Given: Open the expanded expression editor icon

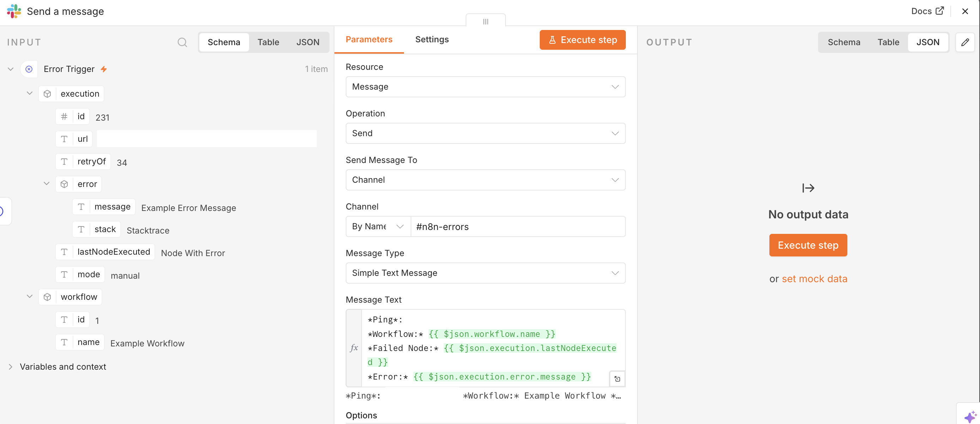Looking at the screenshot, I should [617, 379].
